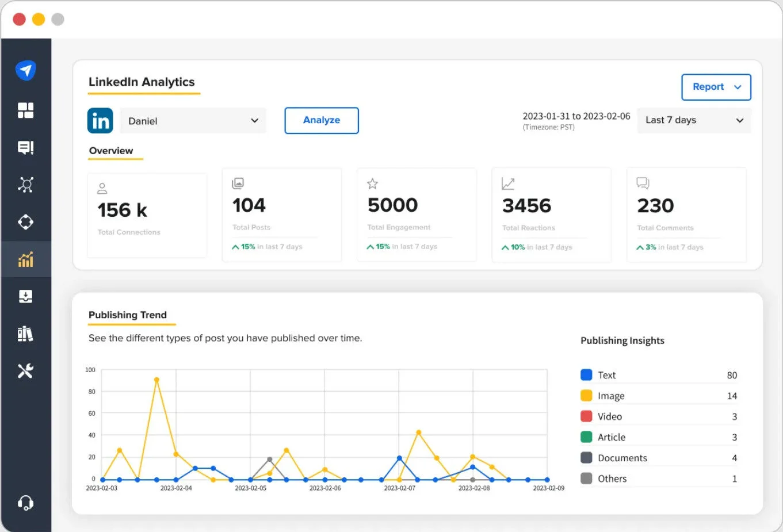
Task: Open the tools wrench icon in sidebar
Action: tap(26, 371)
